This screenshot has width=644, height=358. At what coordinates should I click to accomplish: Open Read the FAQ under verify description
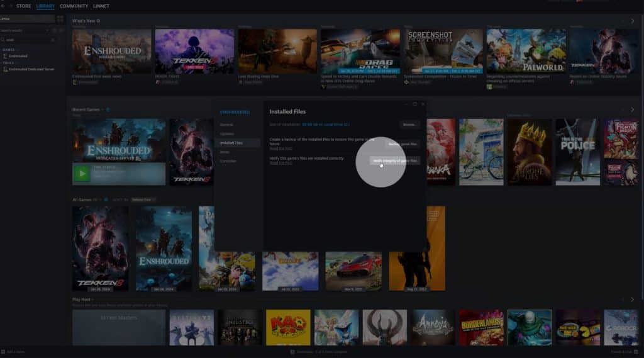[x=280, y=163]
